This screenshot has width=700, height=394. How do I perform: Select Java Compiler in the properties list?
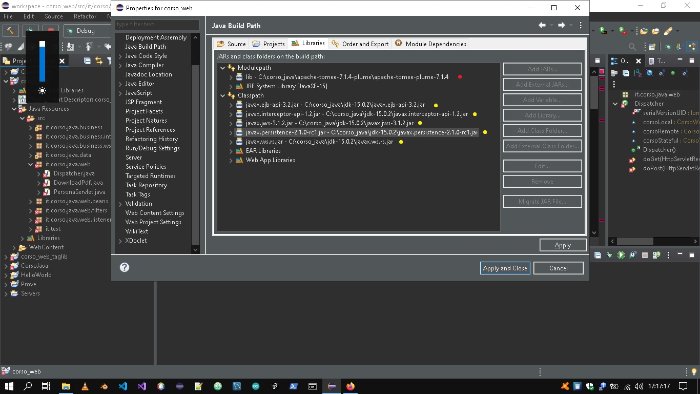click(144, 65)
